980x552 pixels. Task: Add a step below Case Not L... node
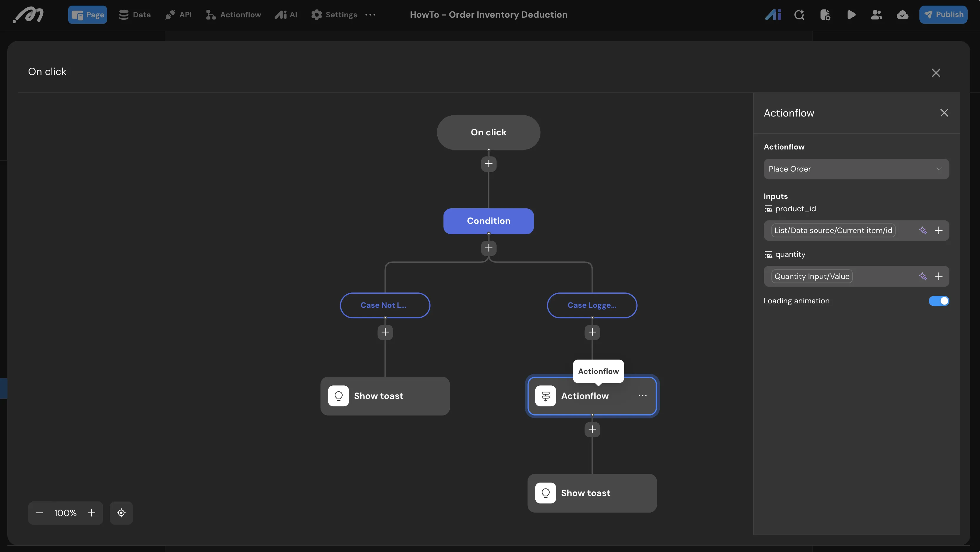[385, 332]
